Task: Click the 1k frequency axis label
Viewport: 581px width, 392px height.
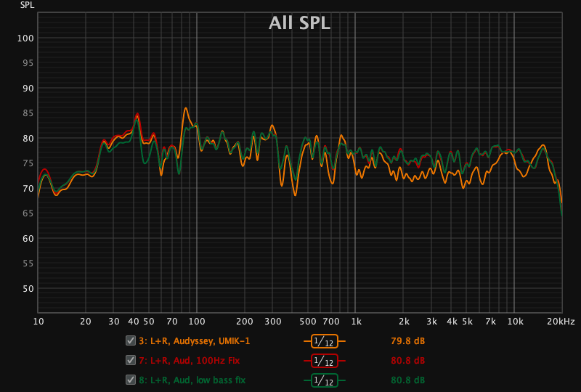Action: coord(357,321)
